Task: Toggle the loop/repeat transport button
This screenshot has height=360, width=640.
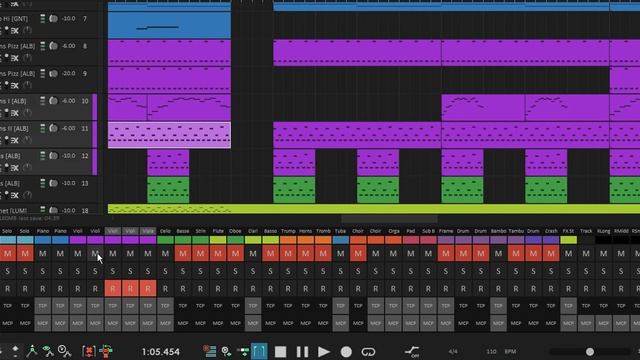Action: (368, 352)
